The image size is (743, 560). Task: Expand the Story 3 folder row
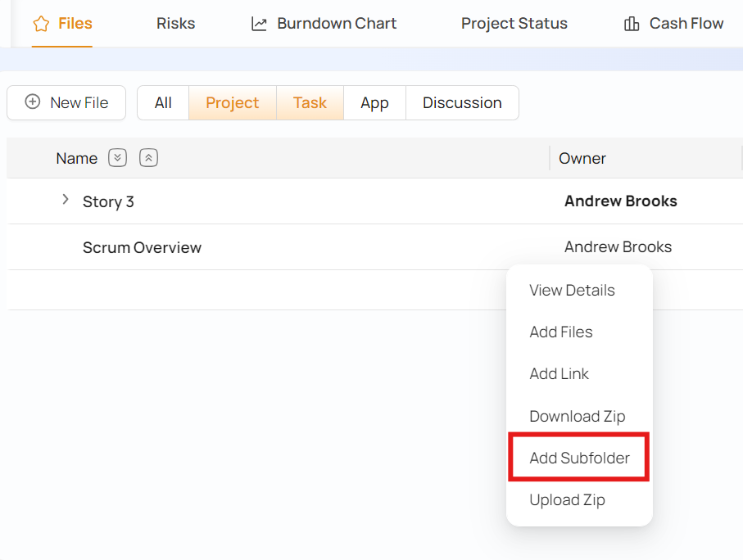pyautogui.click(x=66, y=200)
